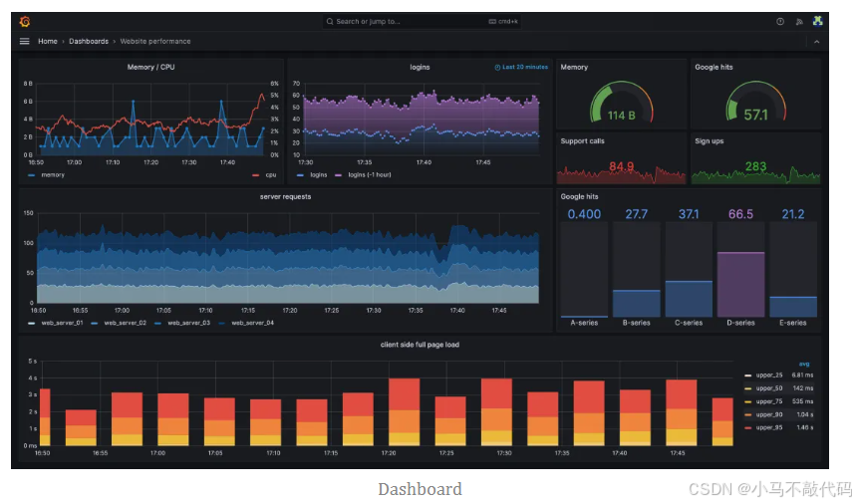Toggle upper_75 legend label
Image resolution: width=856 pixels, height=504 pixels.
click(x=769, y=401)
